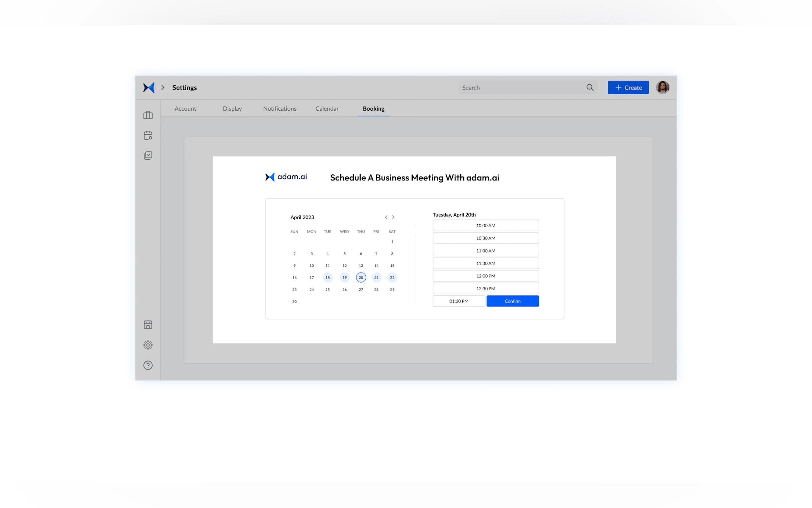812x508 pixels.
Task: Click the briefcase icon in sidebar
Action: [x=148, y=115]
